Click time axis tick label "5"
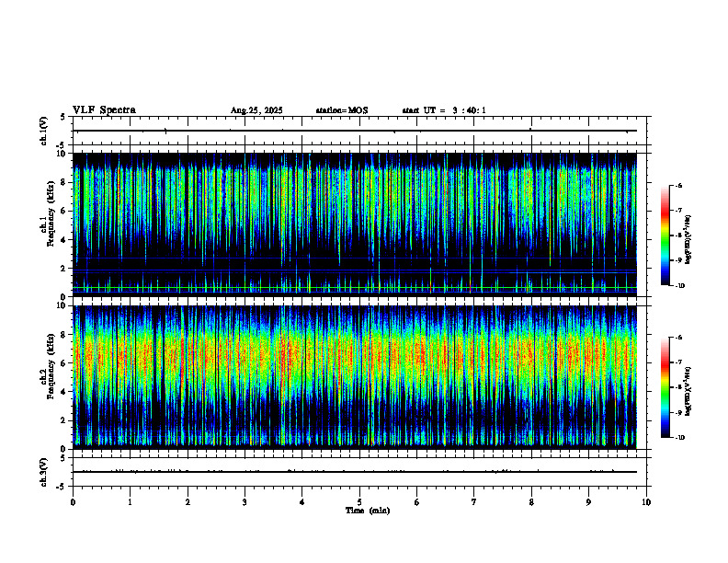The image size is (728, 563). (359, 502)
